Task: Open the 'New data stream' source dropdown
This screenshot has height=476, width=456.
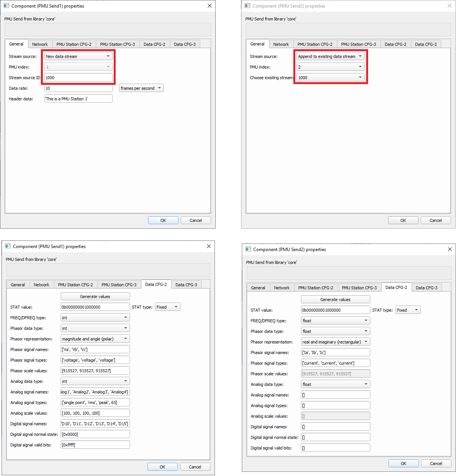Action: click(78, 56)
